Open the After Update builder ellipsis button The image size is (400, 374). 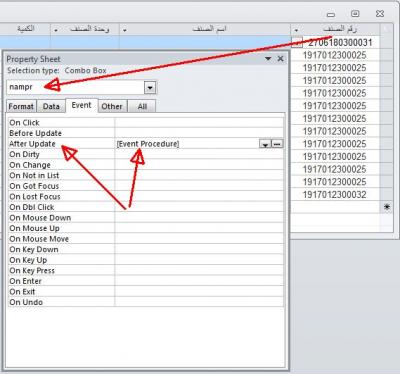coord(277,144)
